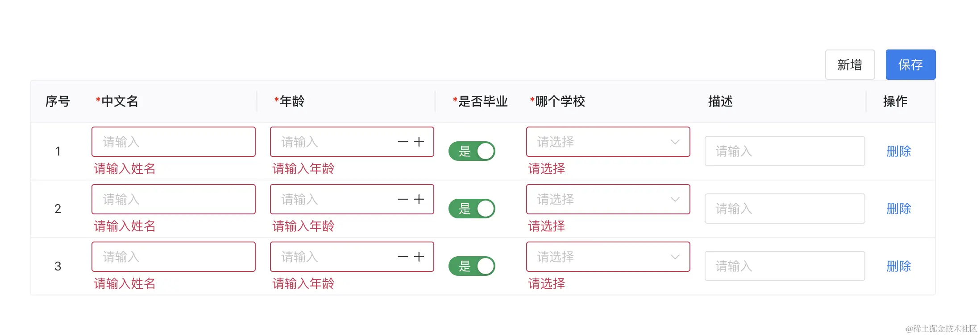The image size is (980, 336).
Task: Open the school dropdown in row 1
Action: (608, 142)
